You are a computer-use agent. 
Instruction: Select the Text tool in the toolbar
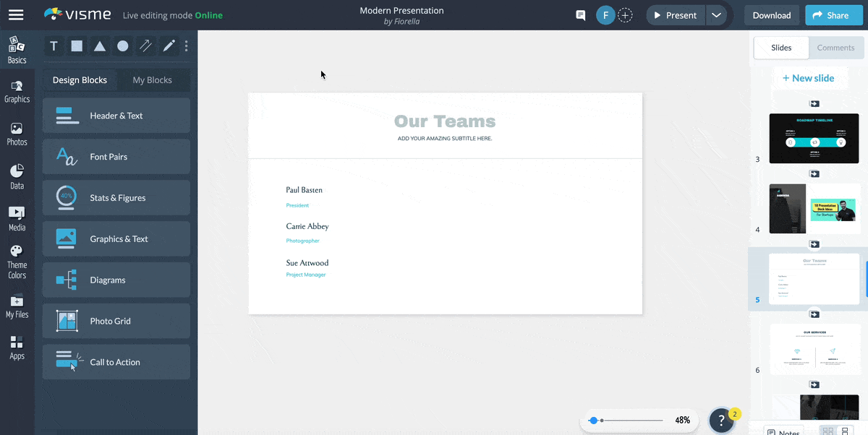(54, 46)
